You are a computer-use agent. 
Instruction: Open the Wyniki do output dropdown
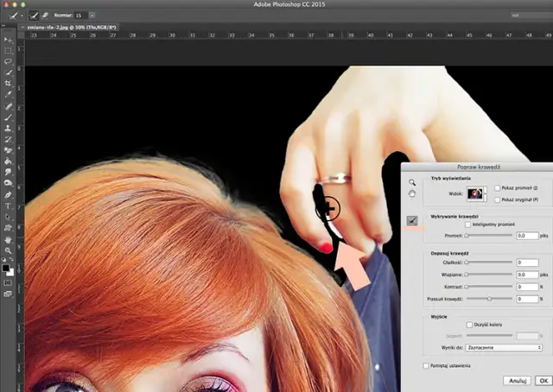click(x=503, y=348)
